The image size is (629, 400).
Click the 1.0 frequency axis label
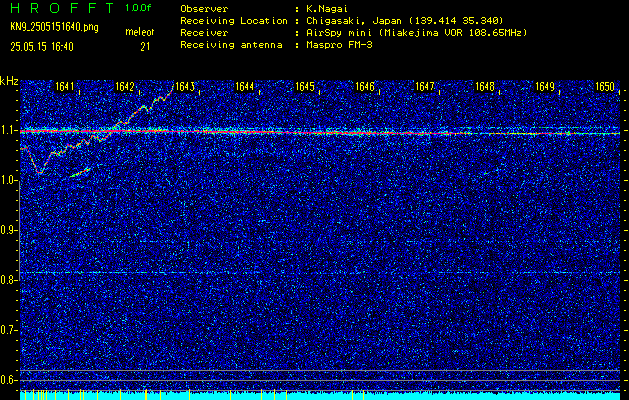pos(6,181)
